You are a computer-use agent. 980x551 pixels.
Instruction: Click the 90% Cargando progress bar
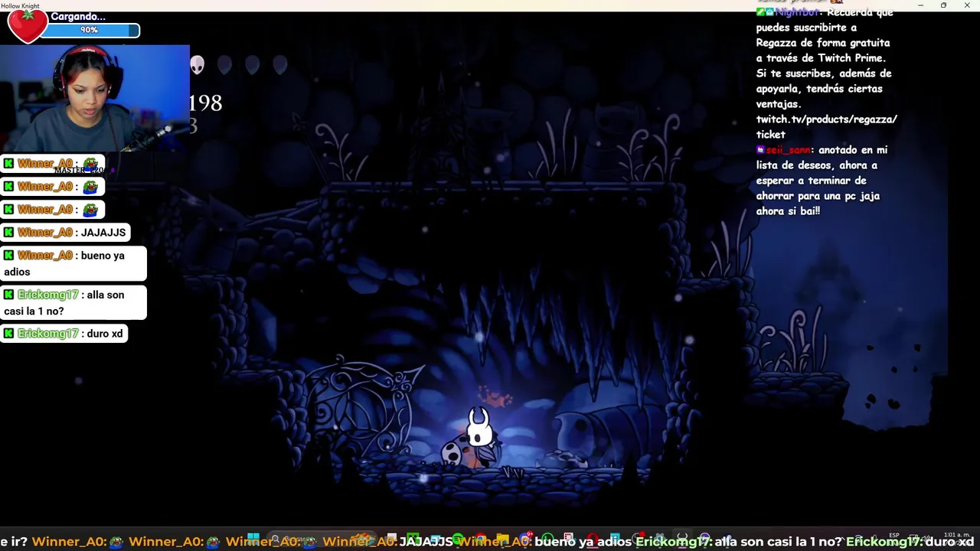pos(90,30)
